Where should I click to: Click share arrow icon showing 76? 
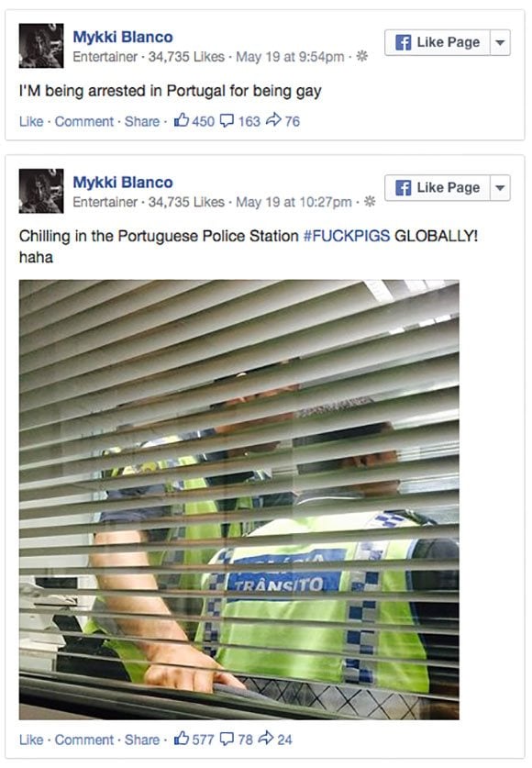273,119
